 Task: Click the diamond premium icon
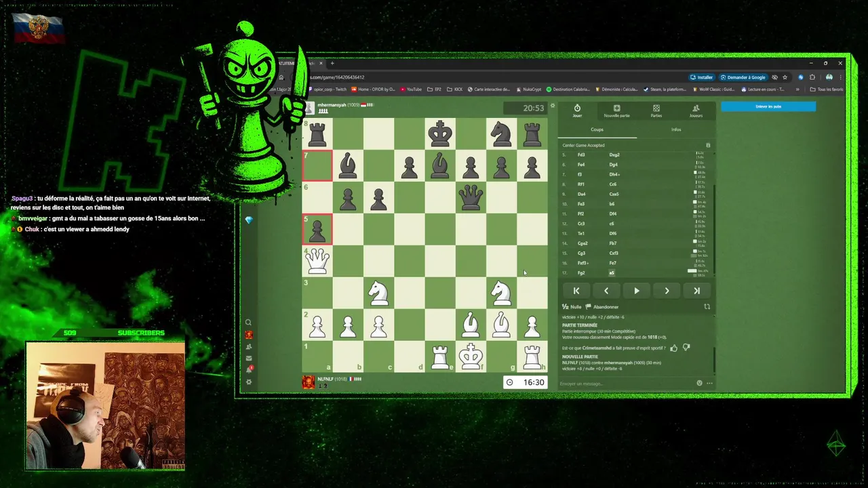click(x=249, y=220)
